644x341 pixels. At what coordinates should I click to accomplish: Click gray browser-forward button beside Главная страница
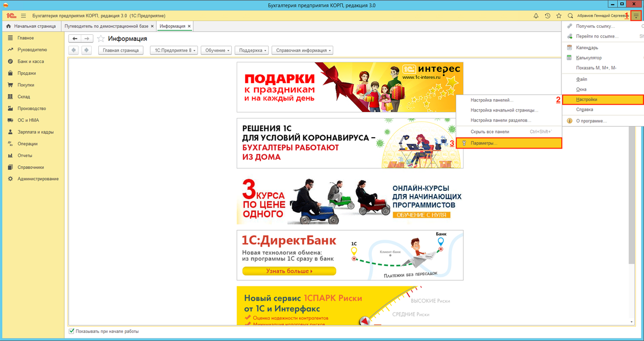point(86,50)
